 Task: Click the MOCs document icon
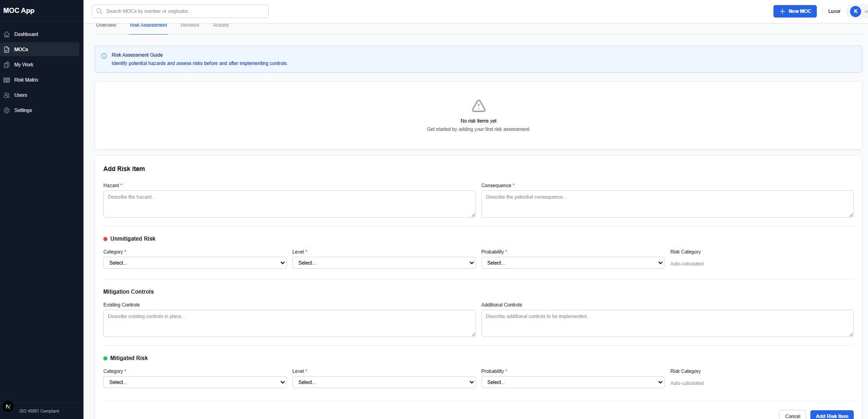6,49
